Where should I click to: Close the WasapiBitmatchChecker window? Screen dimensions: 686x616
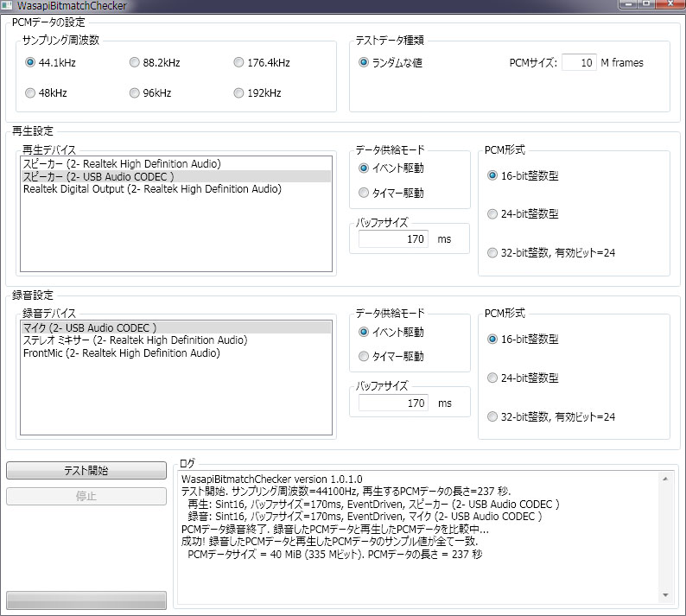click(x=670, y=4)
